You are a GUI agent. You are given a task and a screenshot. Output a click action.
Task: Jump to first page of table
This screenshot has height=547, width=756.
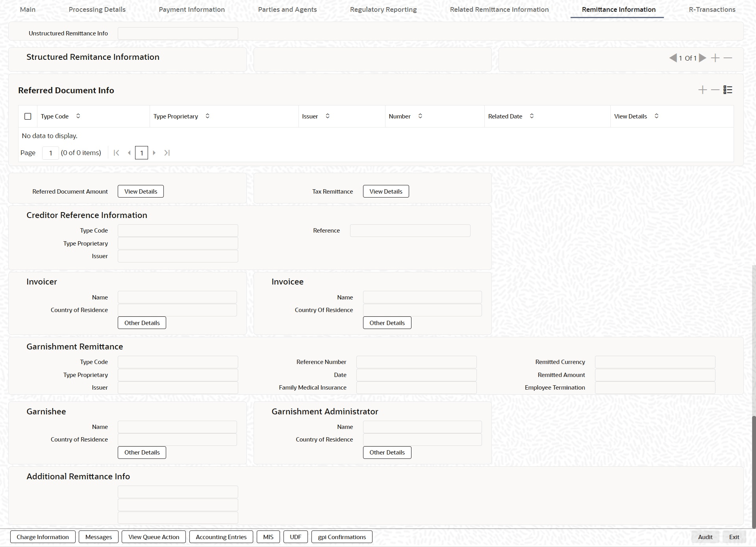tap(116, 153)
